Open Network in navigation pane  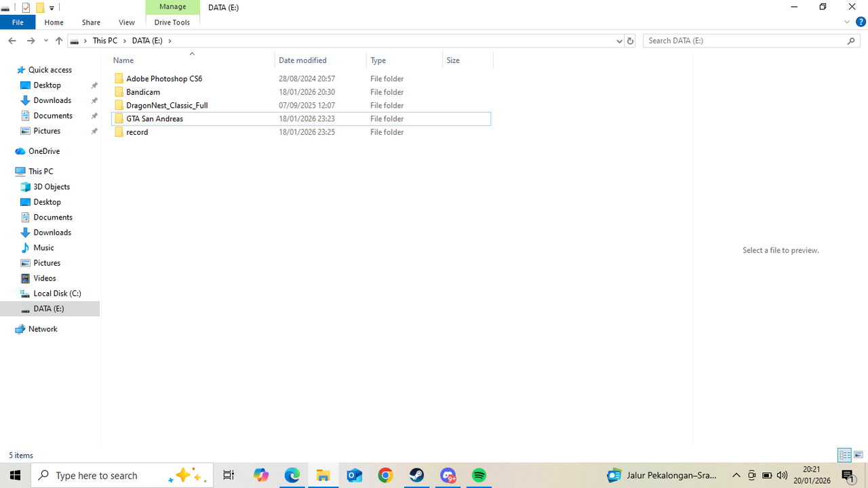click(x=43, y=329)
